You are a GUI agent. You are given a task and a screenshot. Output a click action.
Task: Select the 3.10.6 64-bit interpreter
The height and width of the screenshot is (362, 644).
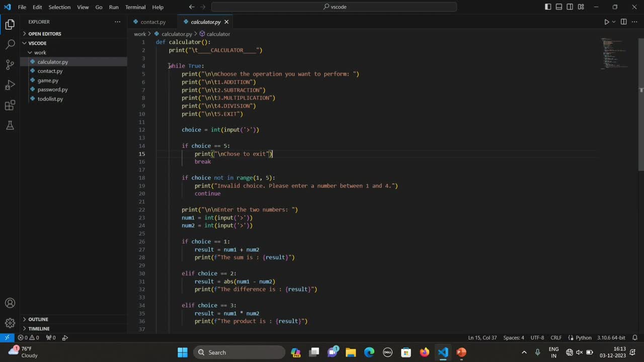point(611,338)
